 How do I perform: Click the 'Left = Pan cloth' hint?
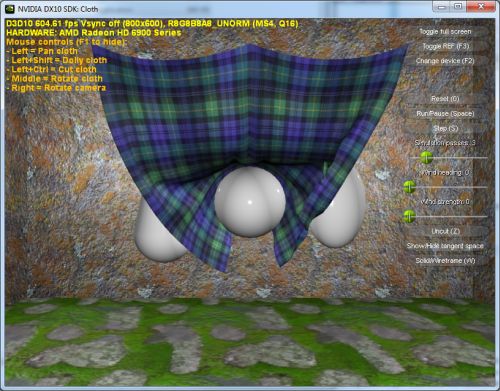(42, 51)
